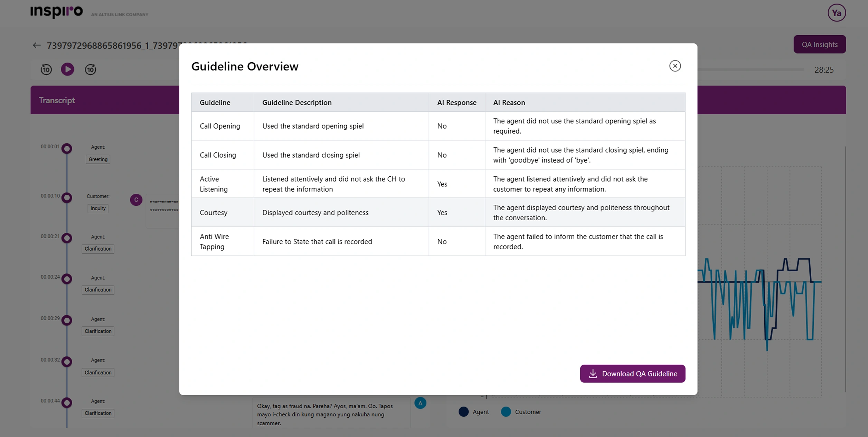
Task: Open the QA Insights panel
Action: pyautogui.click(x=819, y=45)
